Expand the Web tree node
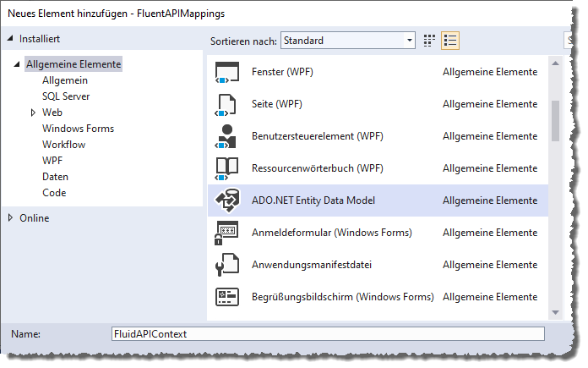 click(x=33, y=113)
